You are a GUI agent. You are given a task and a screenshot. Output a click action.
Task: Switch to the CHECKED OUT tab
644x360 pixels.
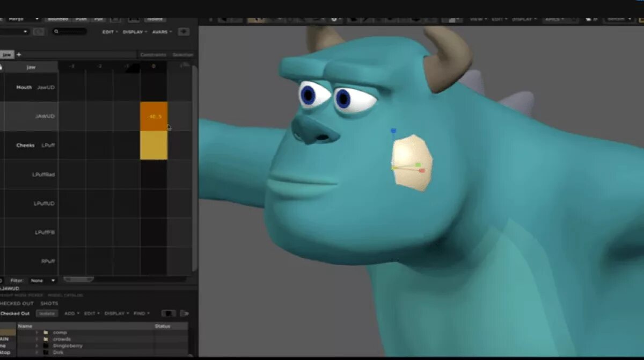tap(17, 304)
